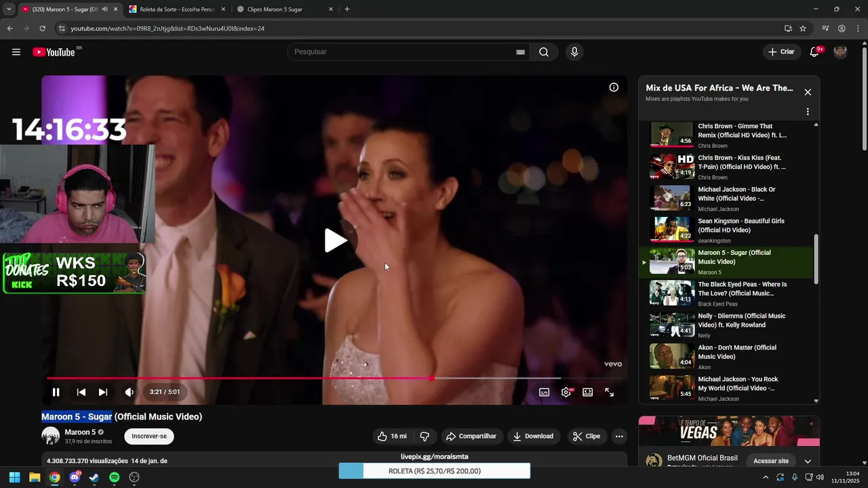Open more actions ellipsis below video
This screenshot has height=488, width=868.
point(619,436)
